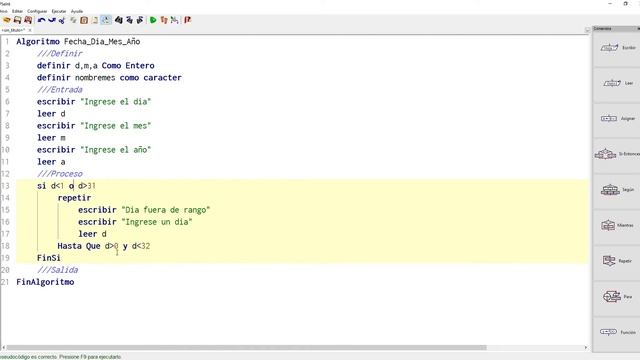Click the string "Ingrese un dia"

(x=157, y=222)
